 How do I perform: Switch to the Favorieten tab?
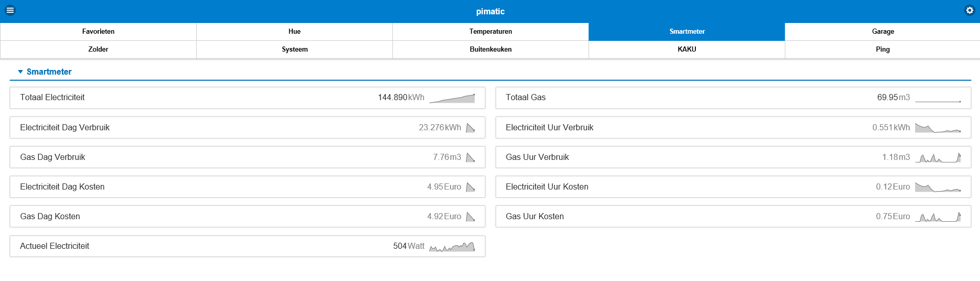click(x=98, y=32)
